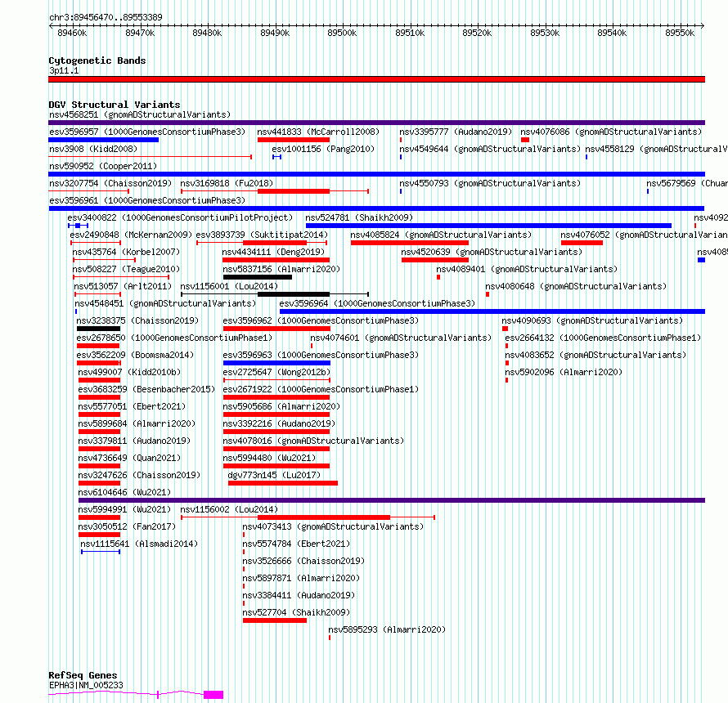Click the 89500k ruler position label
The width and height of the screenshot is (728, 703).
click(342, 33)
